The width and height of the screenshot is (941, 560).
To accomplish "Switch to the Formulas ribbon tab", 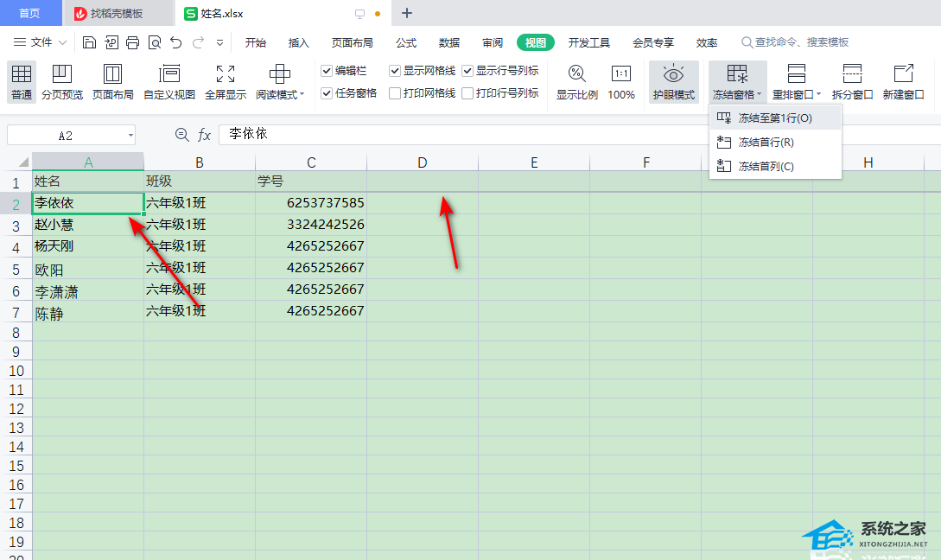I will click(406, 42).
